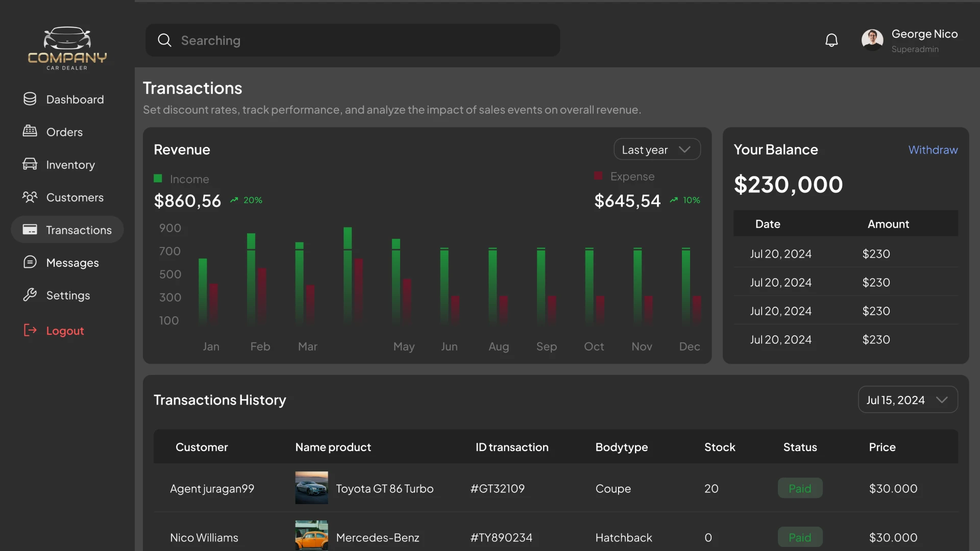
Task: Open Messages from the sidebar
Action: 72,262
